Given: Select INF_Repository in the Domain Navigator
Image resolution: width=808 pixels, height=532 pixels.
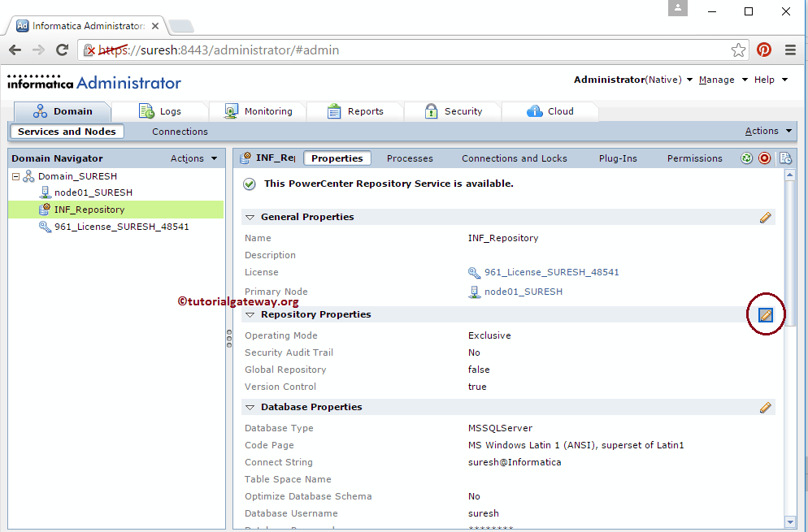Looking at the screenshot, I should coord(89,209).
